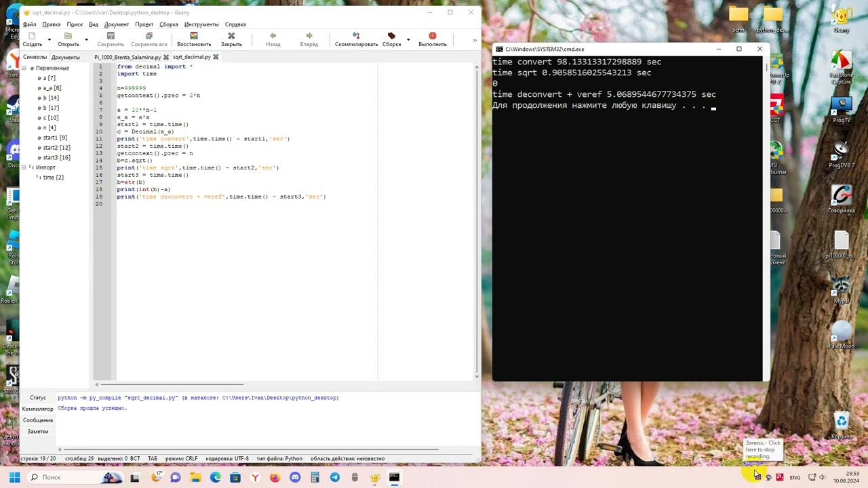Open Windows Start button
This screenshot has height=488, width=868.
[x=14, y=477]
